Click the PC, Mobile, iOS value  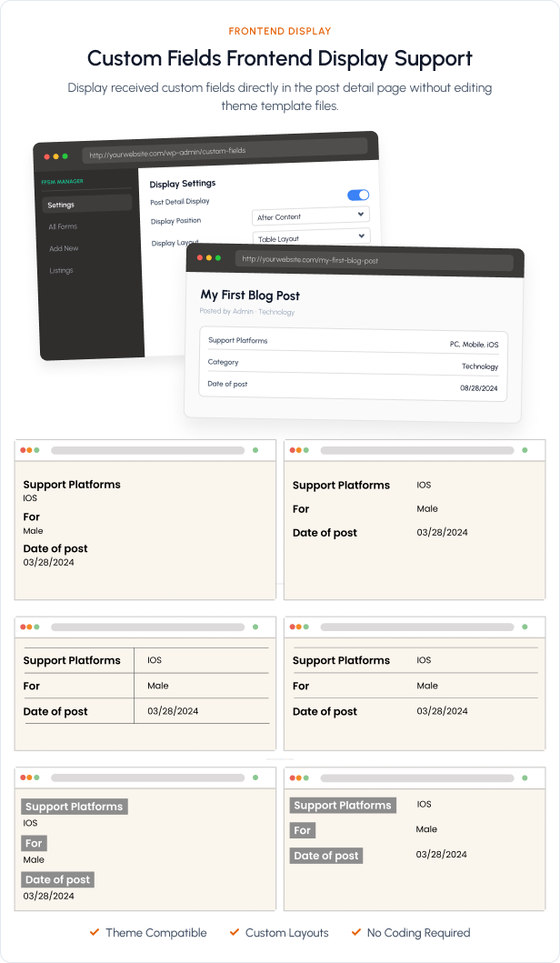pos(474,345)
